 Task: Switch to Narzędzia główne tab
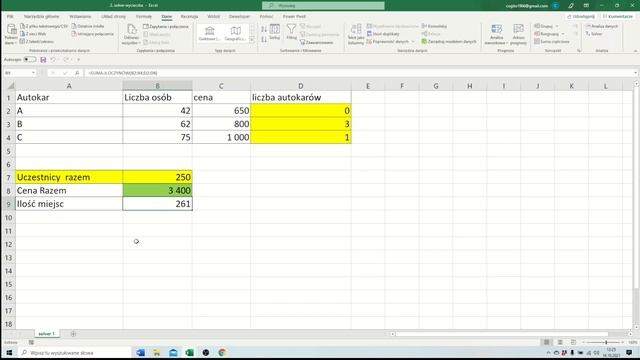41,16
